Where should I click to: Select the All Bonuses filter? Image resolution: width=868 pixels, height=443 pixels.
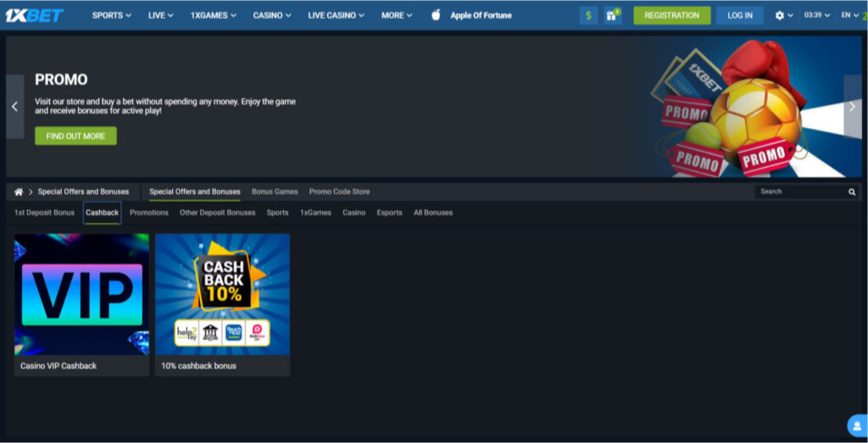[433, 213]
